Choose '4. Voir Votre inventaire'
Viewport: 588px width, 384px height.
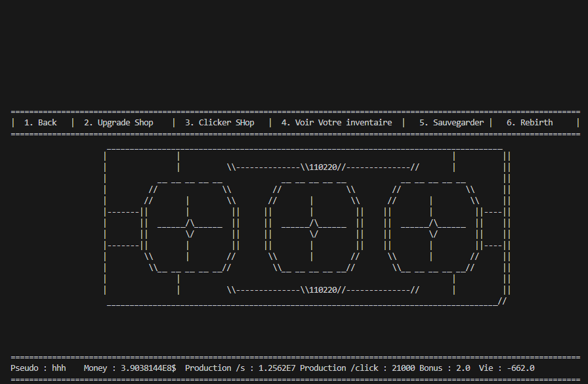pos(336,123)
